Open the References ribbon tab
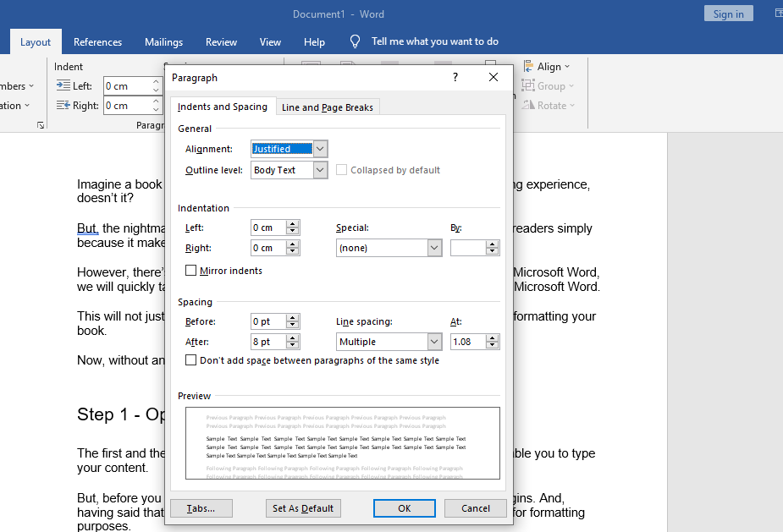The image size is (783, 532). pos(97,42)
